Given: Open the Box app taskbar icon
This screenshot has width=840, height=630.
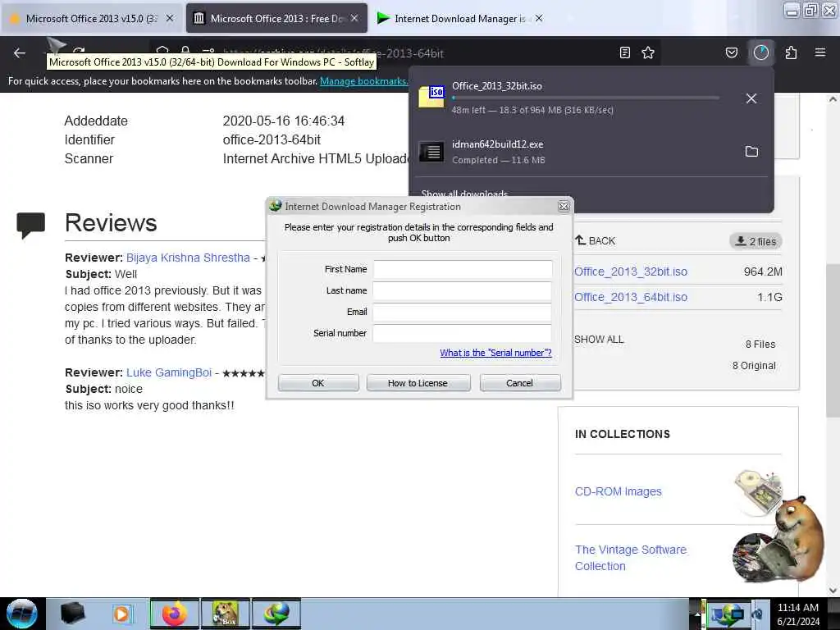Looking at the screenshot, I should coord(225,614).
